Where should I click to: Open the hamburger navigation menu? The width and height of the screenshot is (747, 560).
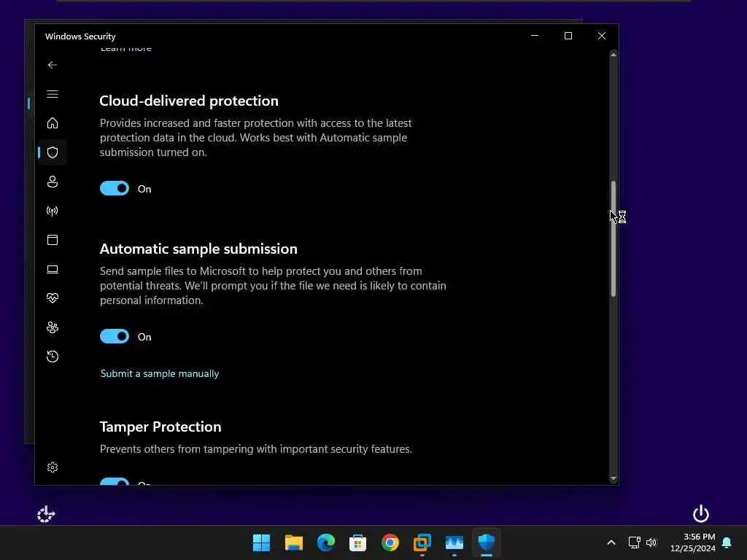click(x=53, y=94)
